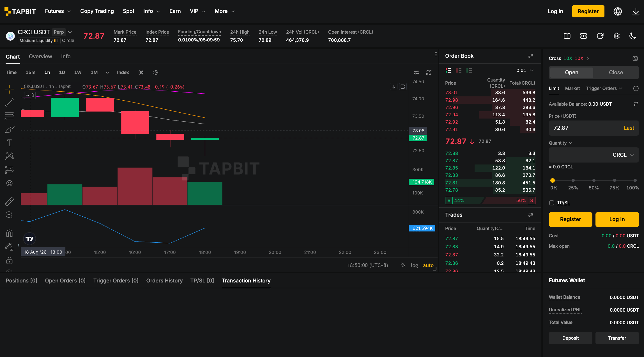Click the Transfer button in Futures Wallet

tap(617, 338)
